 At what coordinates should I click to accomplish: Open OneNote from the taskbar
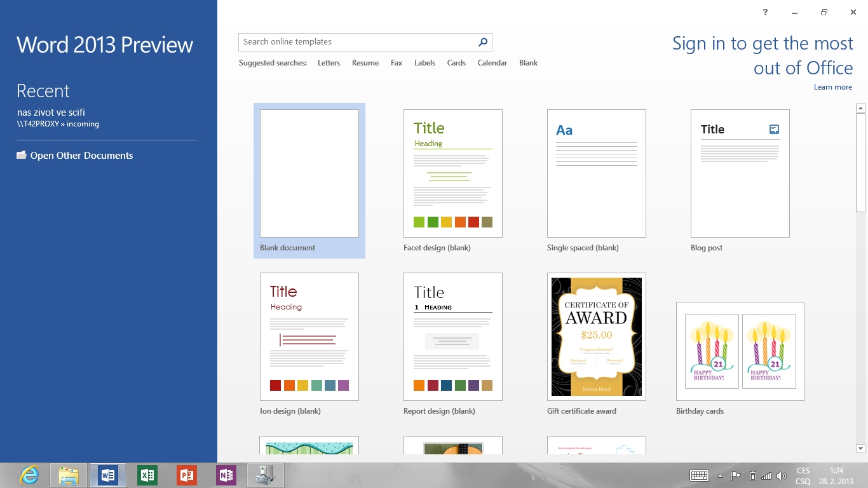(226, 475)
